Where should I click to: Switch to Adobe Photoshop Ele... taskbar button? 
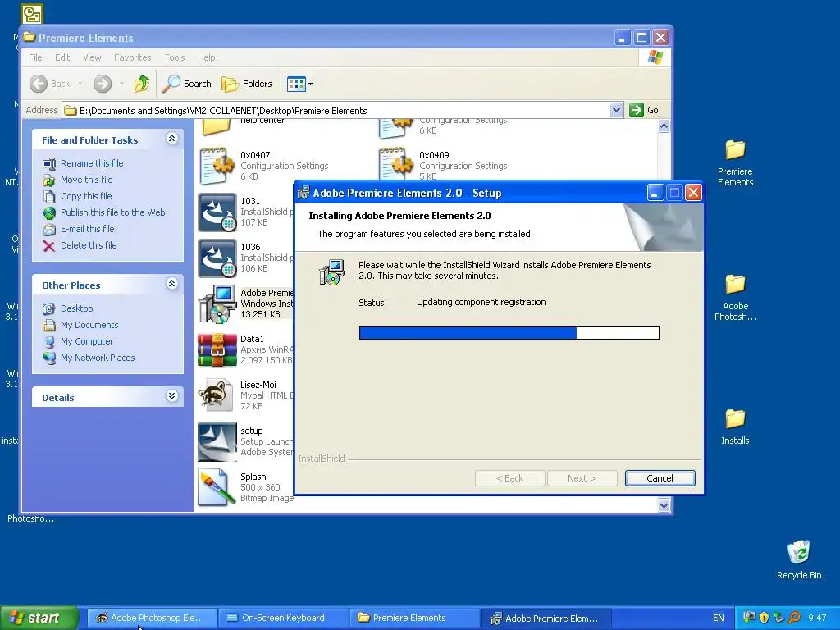[152, 619]
